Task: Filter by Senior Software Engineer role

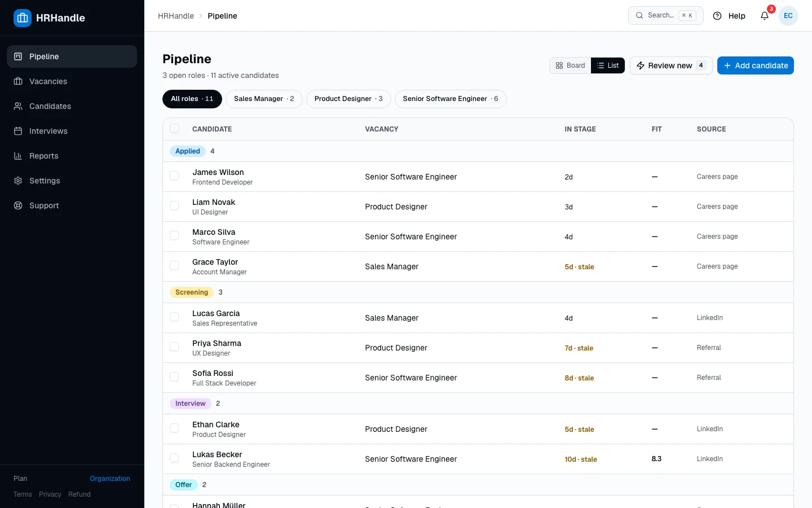Action: point(451,99)
